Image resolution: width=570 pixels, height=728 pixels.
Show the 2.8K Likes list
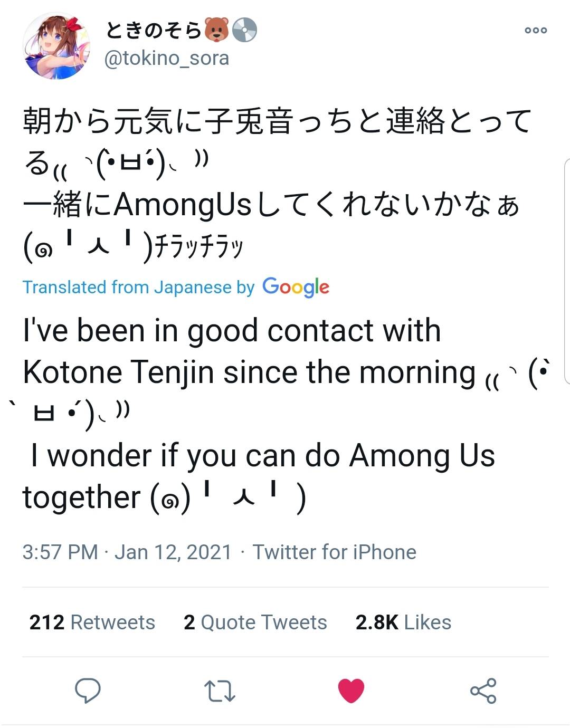pos(403,622)
